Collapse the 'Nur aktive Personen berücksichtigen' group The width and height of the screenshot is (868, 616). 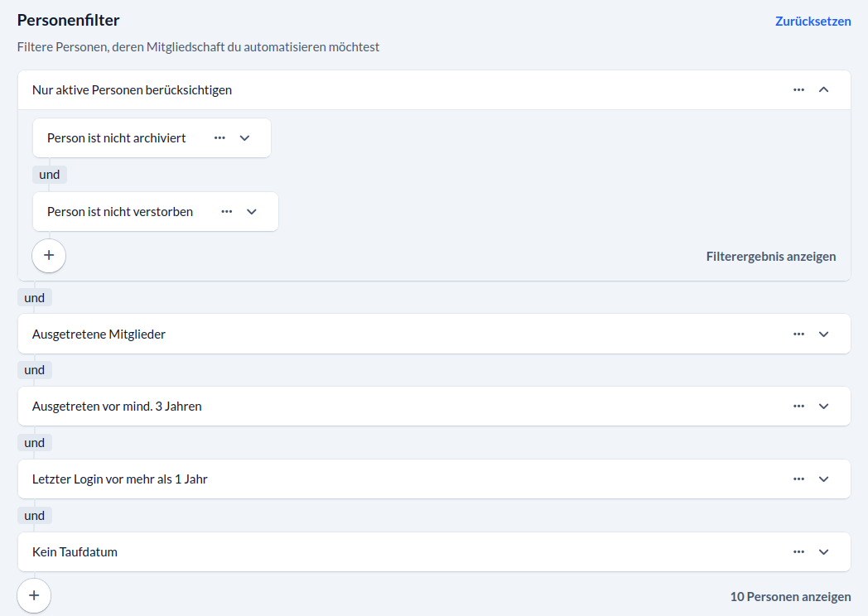tap(823, 89)
